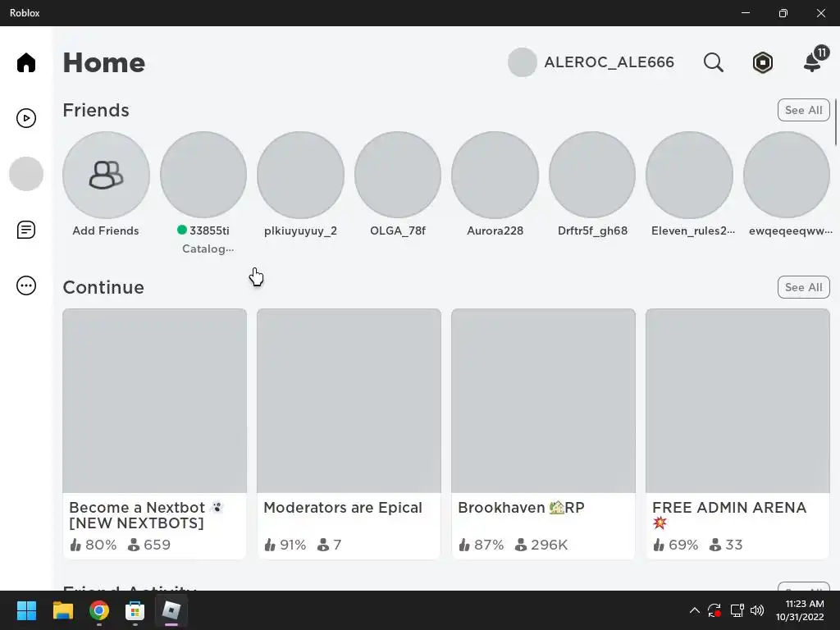
Task: Click the ALEROC_ALE666 profile avatar
Action: pyautogui.click(x=522, y=62)
